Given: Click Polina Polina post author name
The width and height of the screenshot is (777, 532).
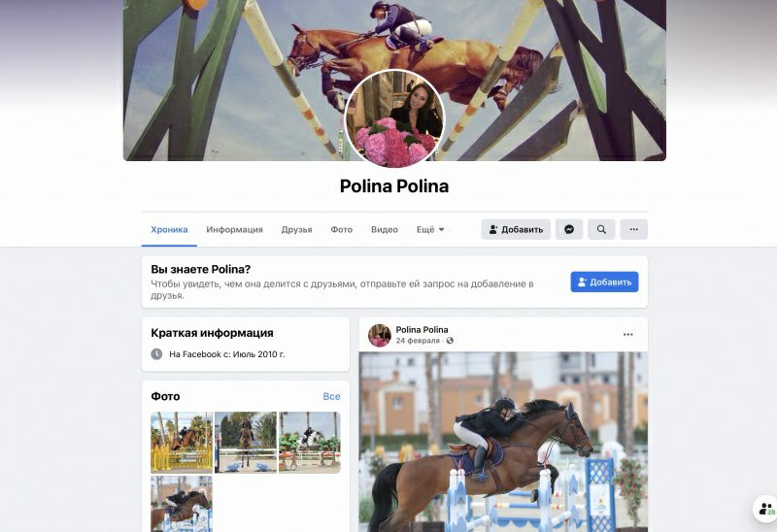Looking at the screenshot, I should (x=422, y=330).
